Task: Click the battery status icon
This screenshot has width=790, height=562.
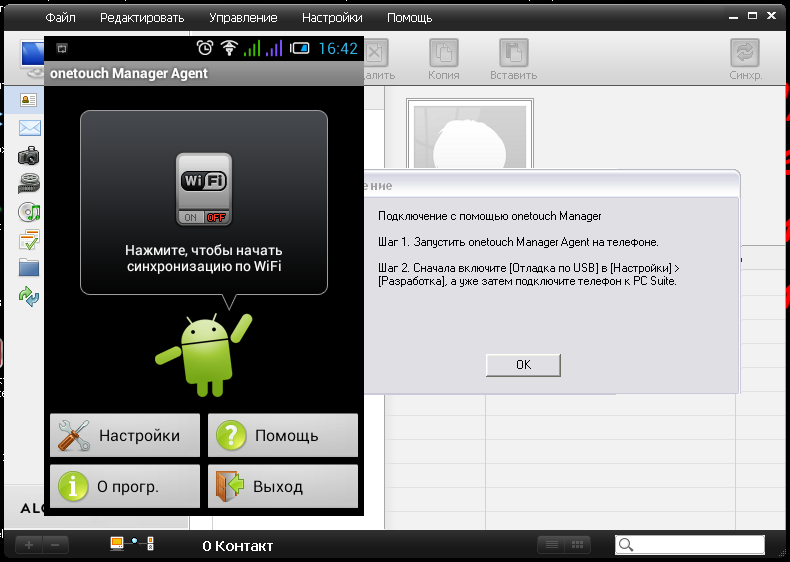Action: pos(299,48)
